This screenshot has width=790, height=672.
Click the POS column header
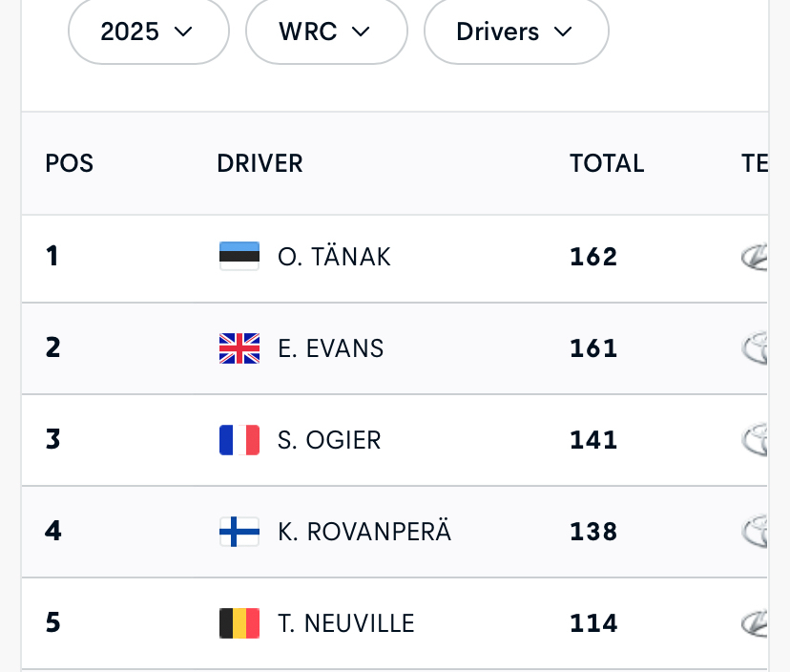click(70, 163)
